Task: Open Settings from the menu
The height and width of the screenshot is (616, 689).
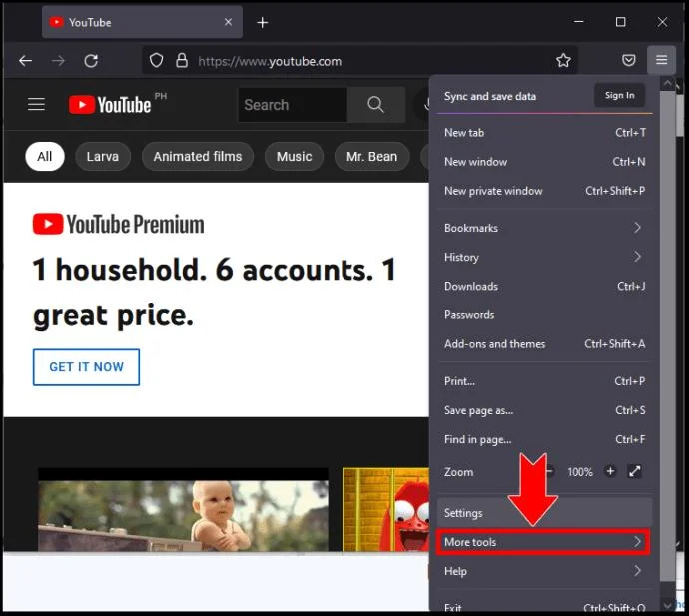Action: pyautogui.click(x=544, y=513)
